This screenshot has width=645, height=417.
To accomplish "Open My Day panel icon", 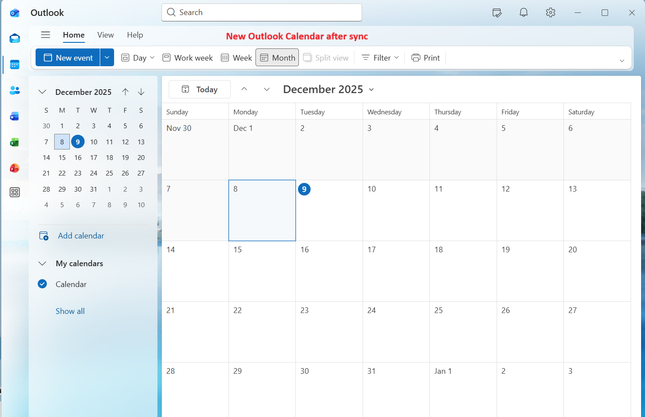I will point(497,13).
